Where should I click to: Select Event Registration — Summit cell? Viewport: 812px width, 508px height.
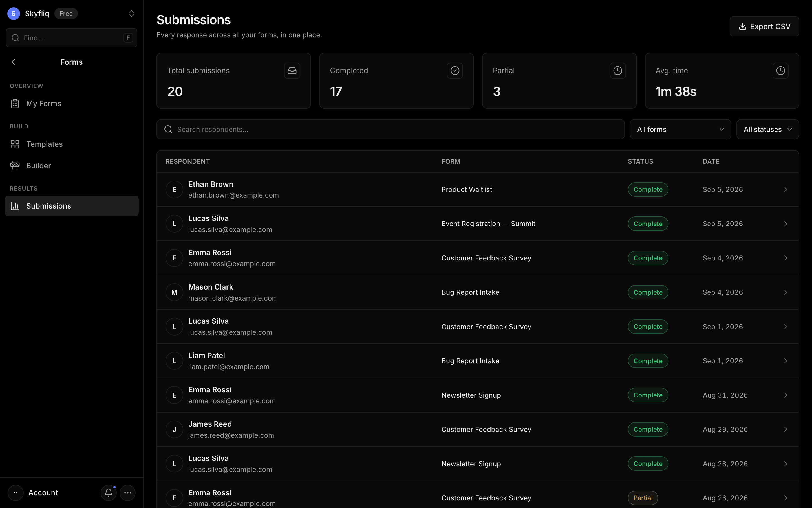coord(488,224)
